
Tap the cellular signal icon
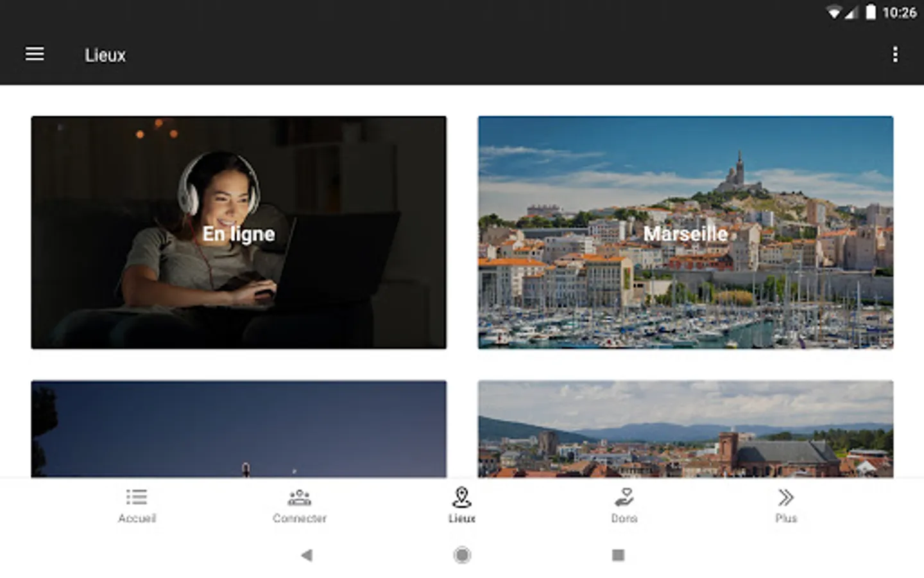click(851, 12)
